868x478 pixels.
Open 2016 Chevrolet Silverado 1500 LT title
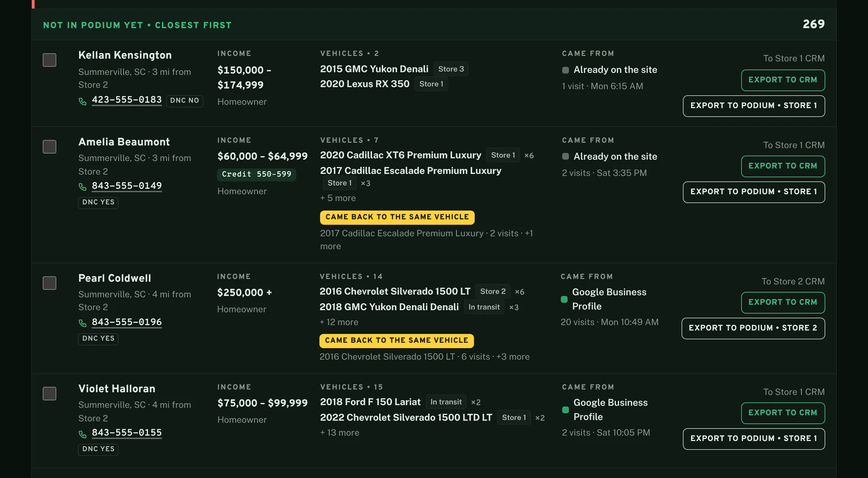395,291
